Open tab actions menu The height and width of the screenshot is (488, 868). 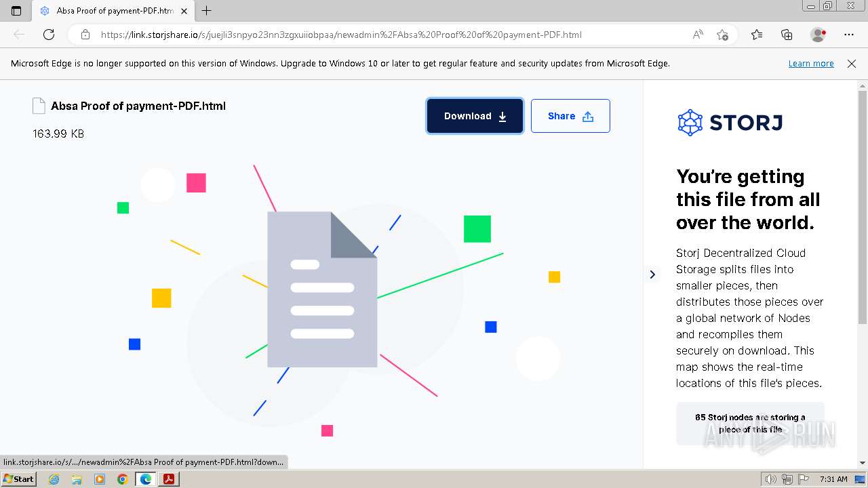click(16, 11)
